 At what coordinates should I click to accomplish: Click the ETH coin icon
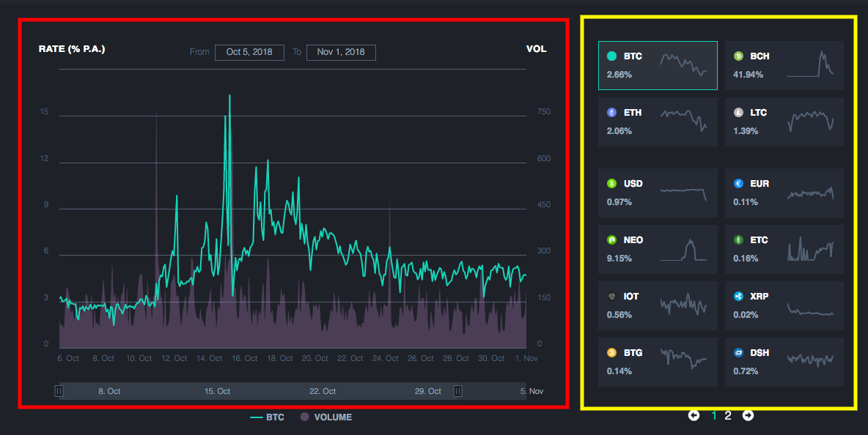tap(611, 113)
